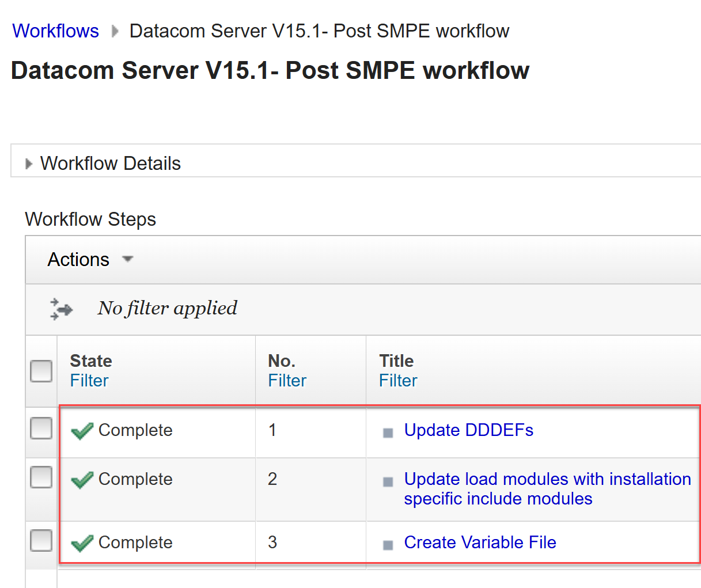Open the Actions dropdown menu
This screenshot has height=588, width=701.
(90, 260)
